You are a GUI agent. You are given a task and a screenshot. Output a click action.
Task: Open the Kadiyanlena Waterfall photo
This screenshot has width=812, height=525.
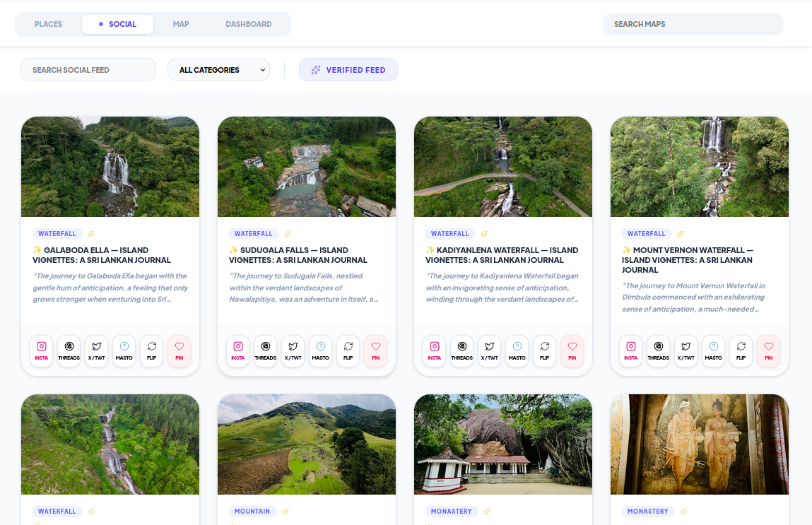pos(503,167)
